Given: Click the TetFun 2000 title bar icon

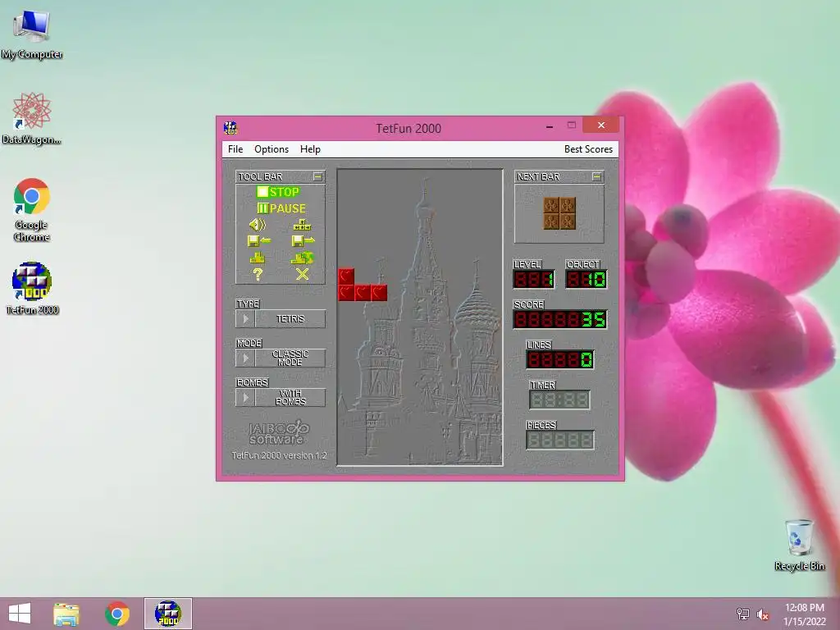Looking at the screenshot, I should (x=231, y=128).
